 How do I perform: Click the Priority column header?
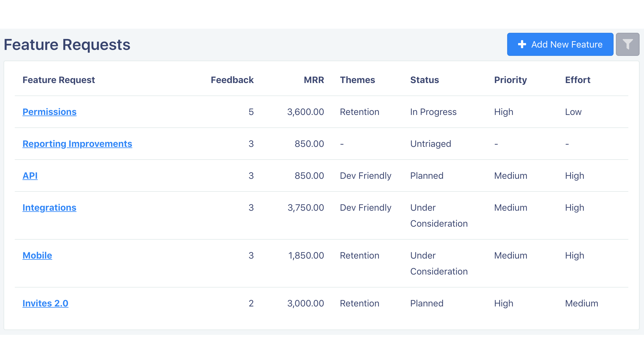point(510,80)
